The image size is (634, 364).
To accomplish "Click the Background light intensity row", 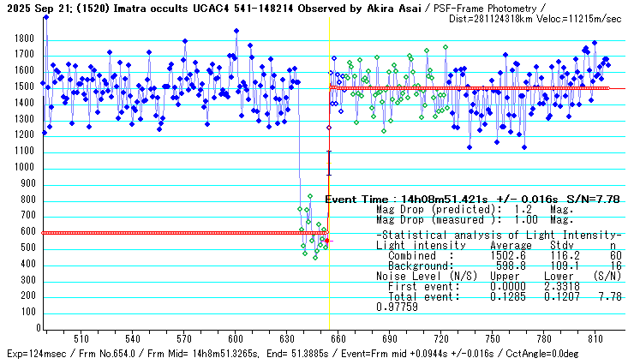I will tap(499, 266).
